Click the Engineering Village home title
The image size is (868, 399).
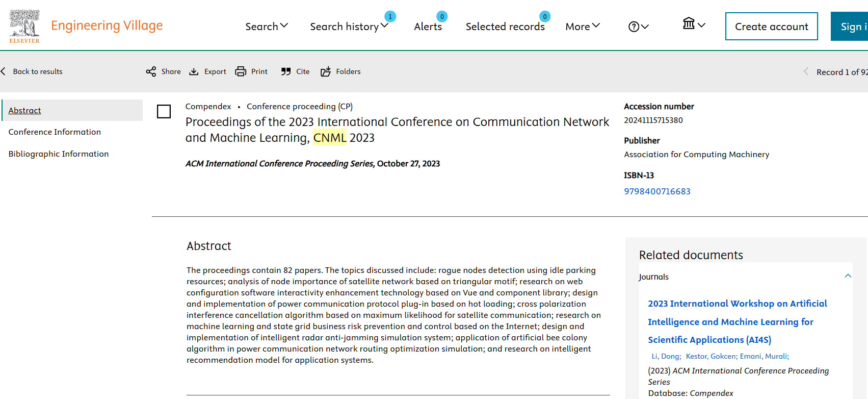click(107, 26)
